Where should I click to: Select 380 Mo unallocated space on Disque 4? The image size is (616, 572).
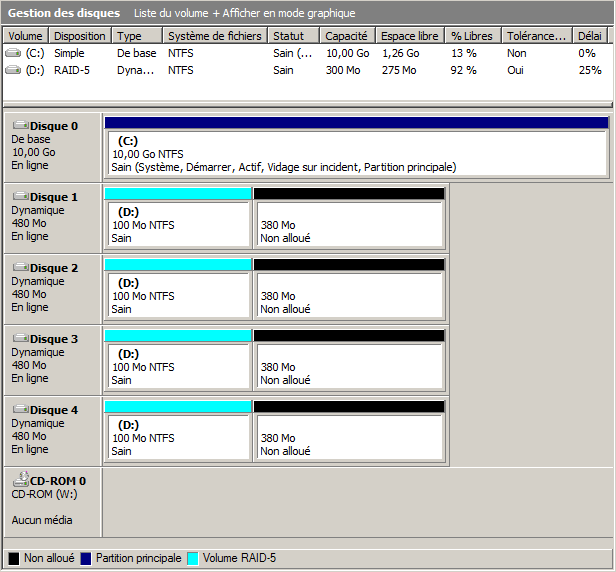tap(348, 437)
